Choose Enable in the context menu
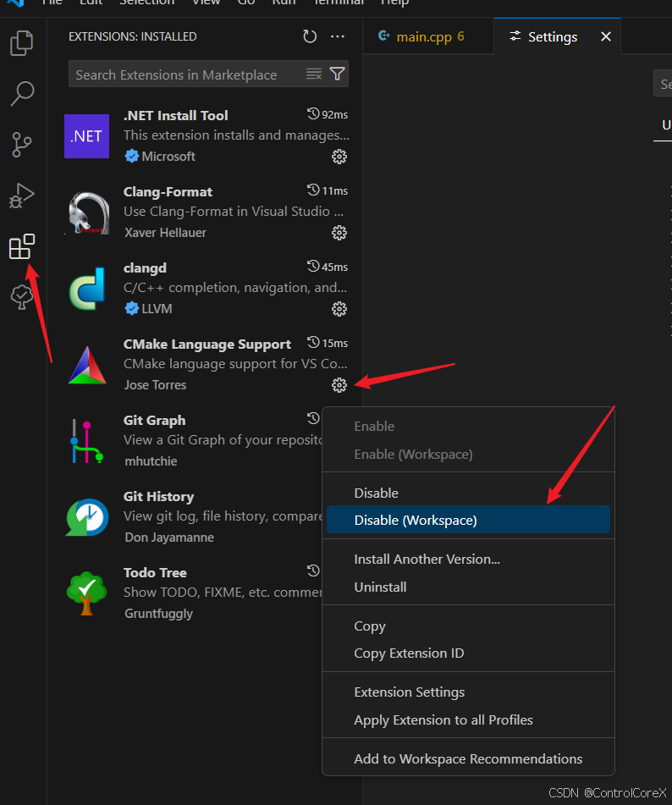672x805 pixels. [x=468, y=427]
